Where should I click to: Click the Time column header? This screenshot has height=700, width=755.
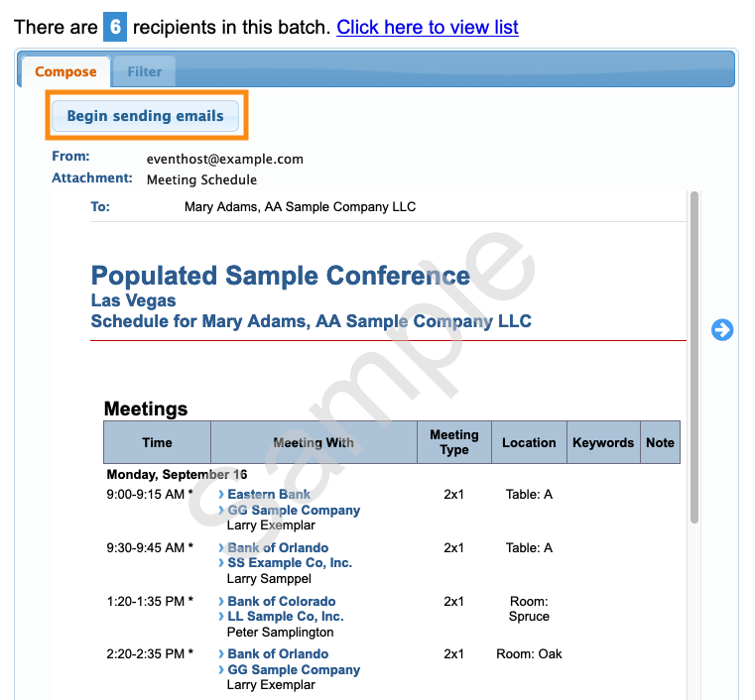157,442
